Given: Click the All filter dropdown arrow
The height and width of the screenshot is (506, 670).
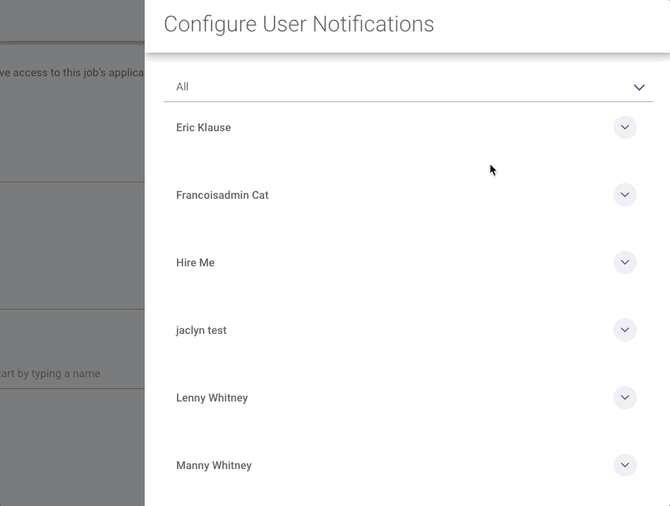Looking at the screenshot, I should click(639, 88).
